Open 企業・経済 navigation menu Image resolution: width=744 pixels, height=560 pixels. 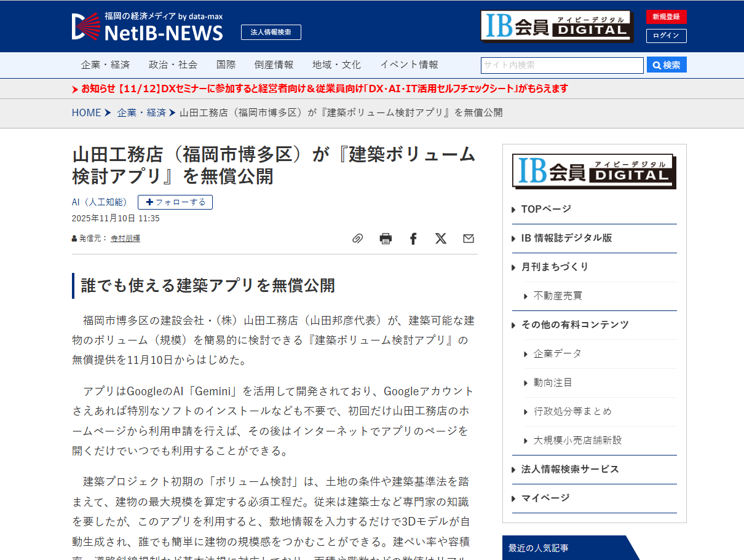[105, 65]
